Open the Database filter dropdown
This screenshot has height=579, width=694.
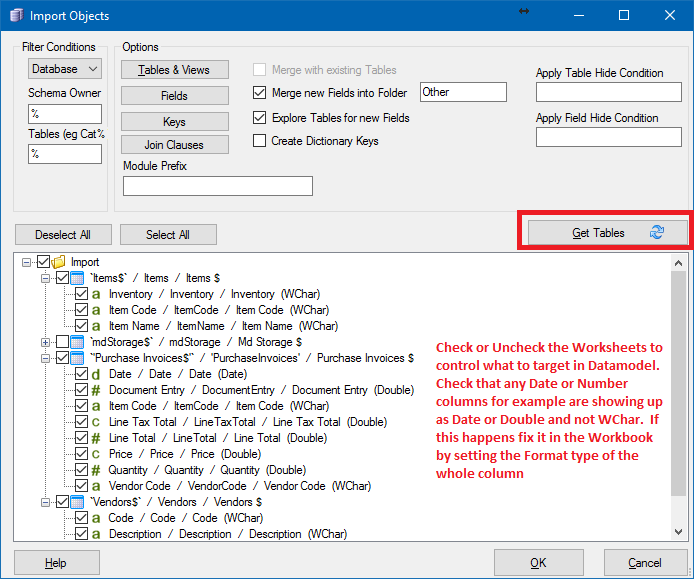(x=65, y=69)
